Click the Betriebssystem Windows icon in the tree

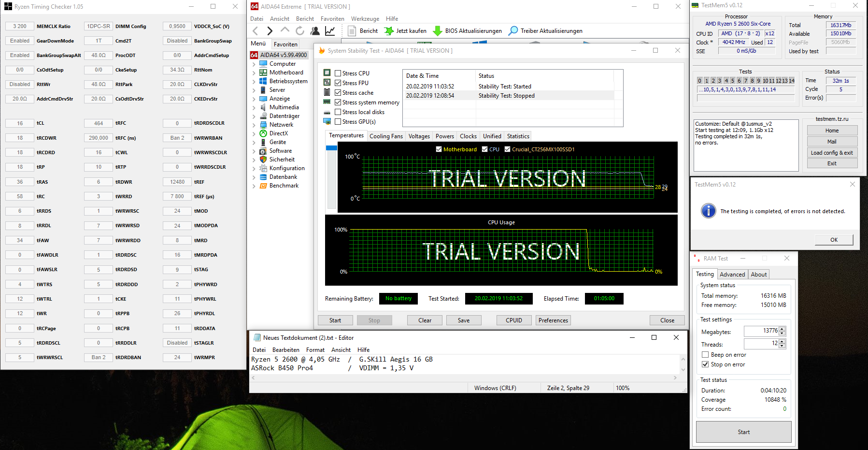click(263, 81)
